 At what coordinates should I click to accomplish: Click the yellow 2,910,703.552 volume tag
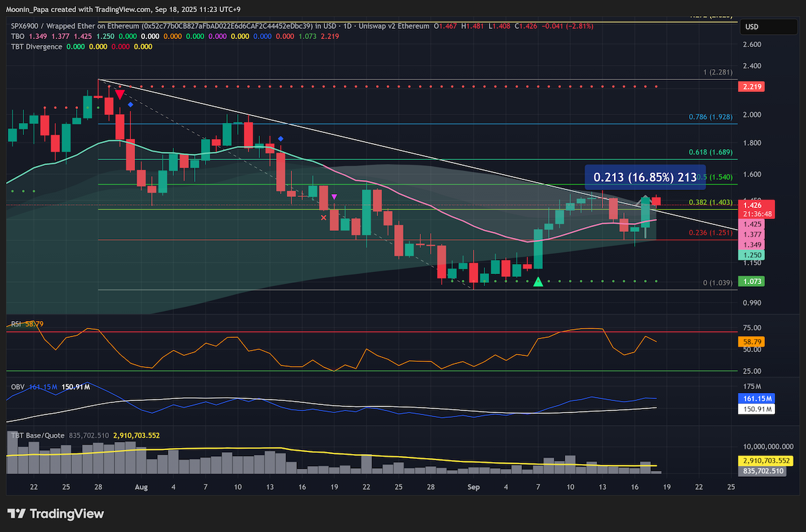point(767,461)
